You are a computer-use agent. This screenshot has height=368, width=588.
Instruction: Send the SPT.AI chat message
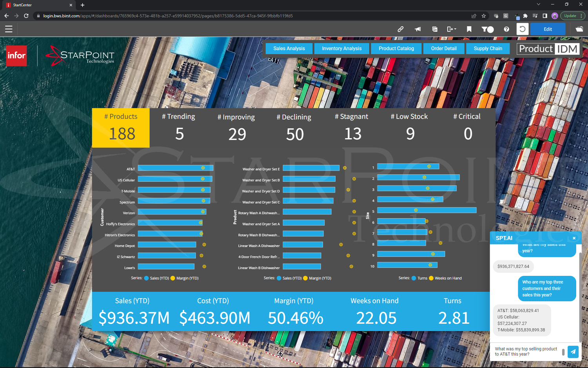(x=573, y=352)
